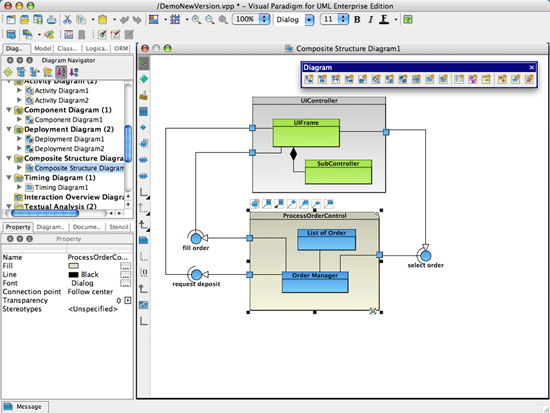
Task: Switch to the Logica.. tab
Action: point(96,48)
